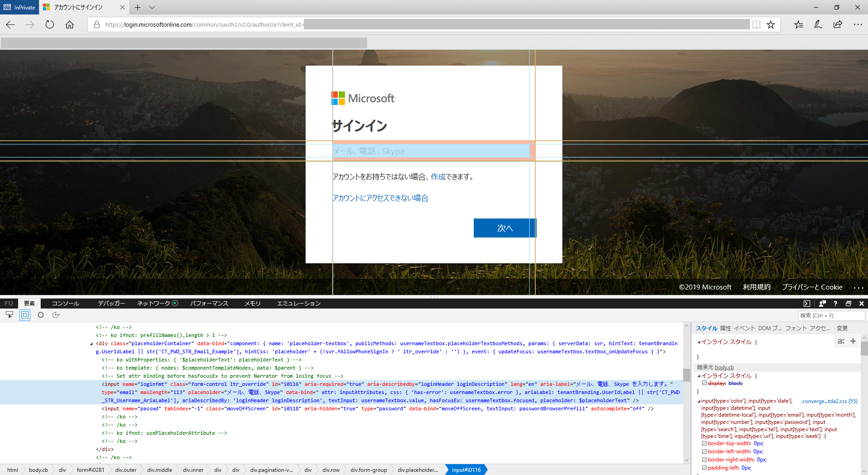The image size is (868, 475).
Task: Undock the DevTools into a separate window
Action: tap(849, 304)
